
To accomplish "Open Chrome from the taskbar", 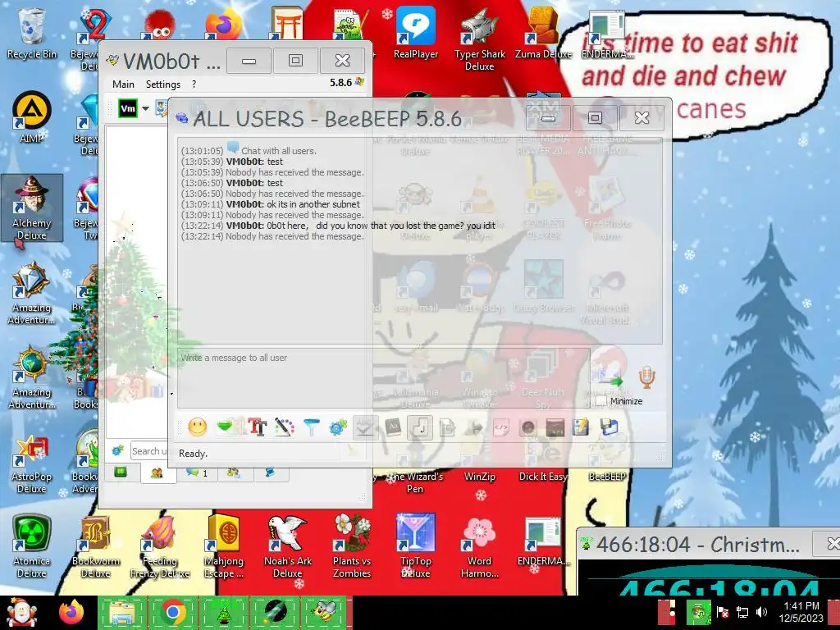I will 172,612.
